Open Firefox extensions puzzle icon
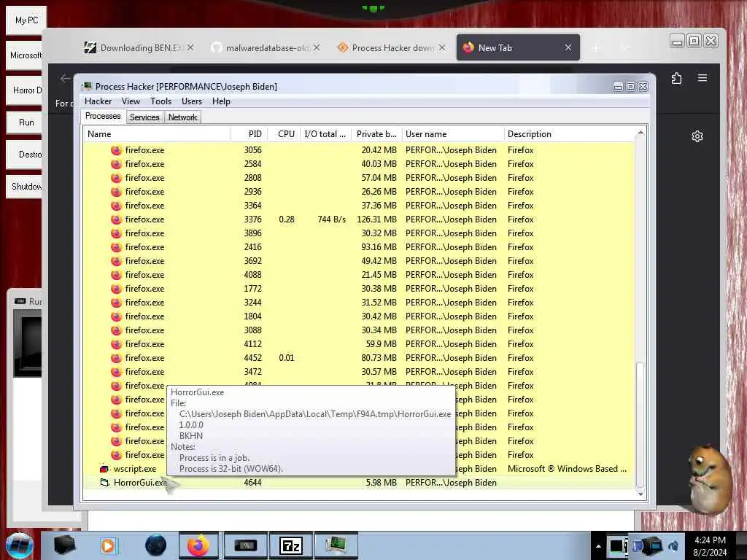Image resolution: width=747 pixels, height=560 pixels. tap(676, 78)
